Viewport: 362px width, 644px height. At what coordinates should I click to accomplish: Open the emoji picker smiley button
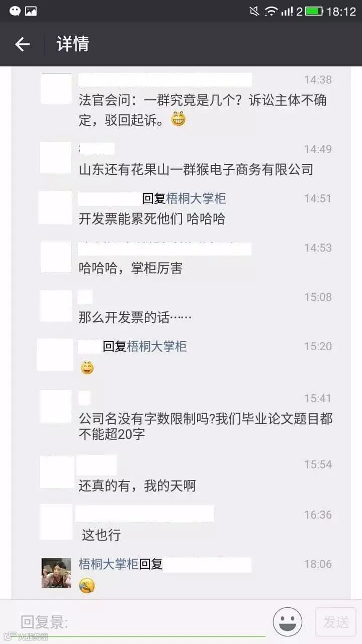[288, 622]
